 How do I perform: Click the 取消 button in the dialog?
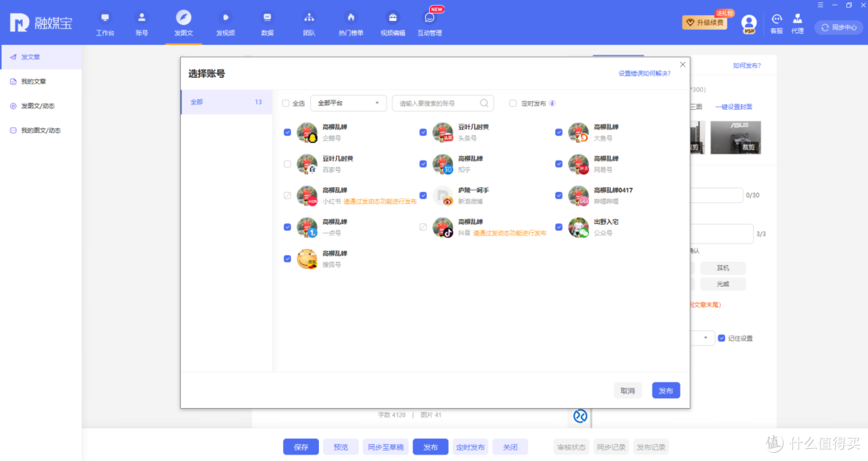(x=627, y=390)
